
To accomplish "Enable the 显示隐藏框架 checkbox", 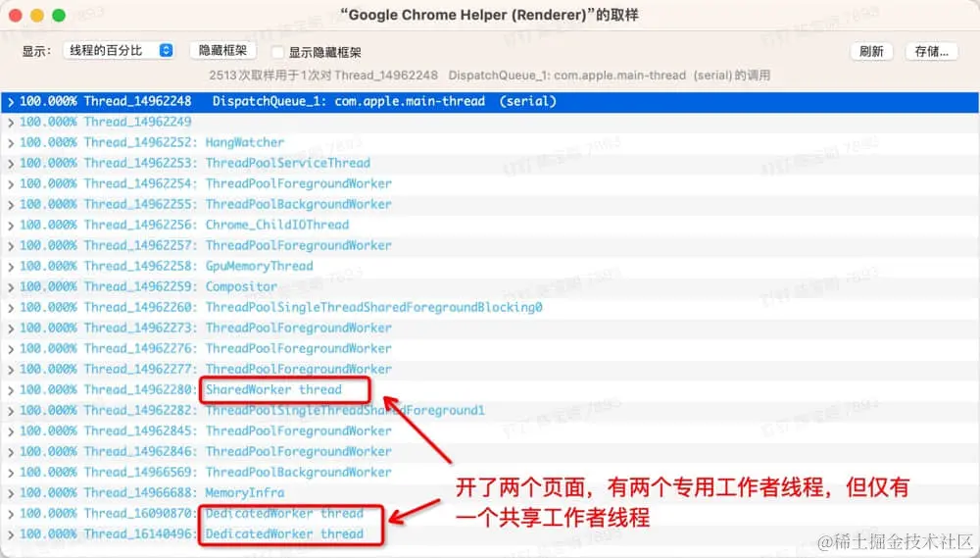I will coord(277,52).
